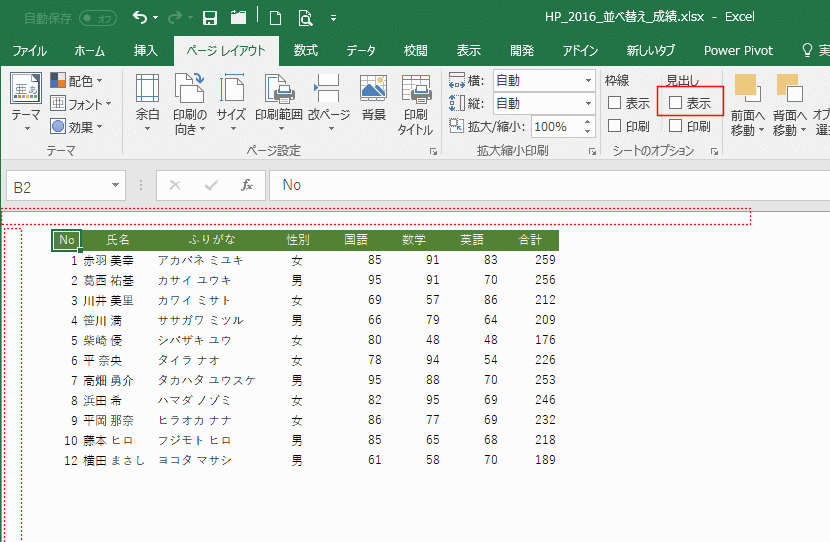
Task: Switch to the View (表示) tab
Action: click(468, 51)
